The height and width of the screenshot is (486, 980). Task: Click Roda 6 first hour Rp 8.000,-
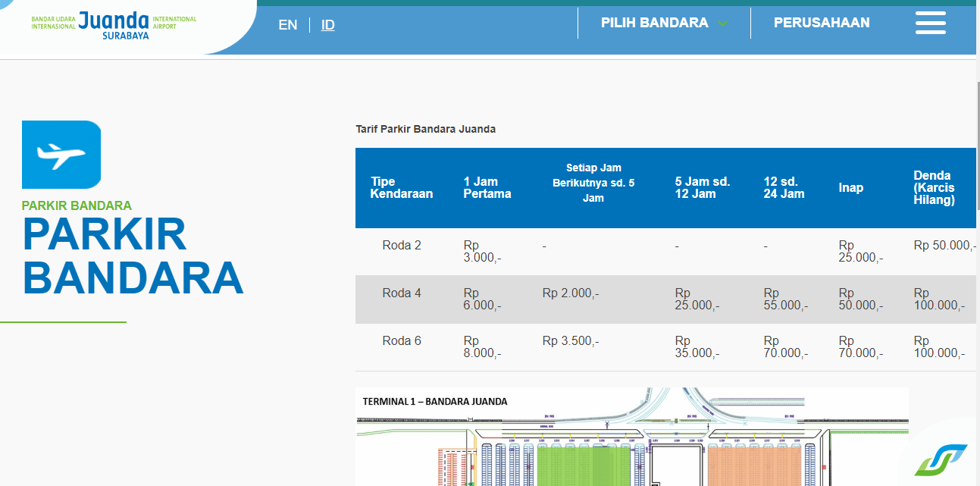tap(483, 347)
